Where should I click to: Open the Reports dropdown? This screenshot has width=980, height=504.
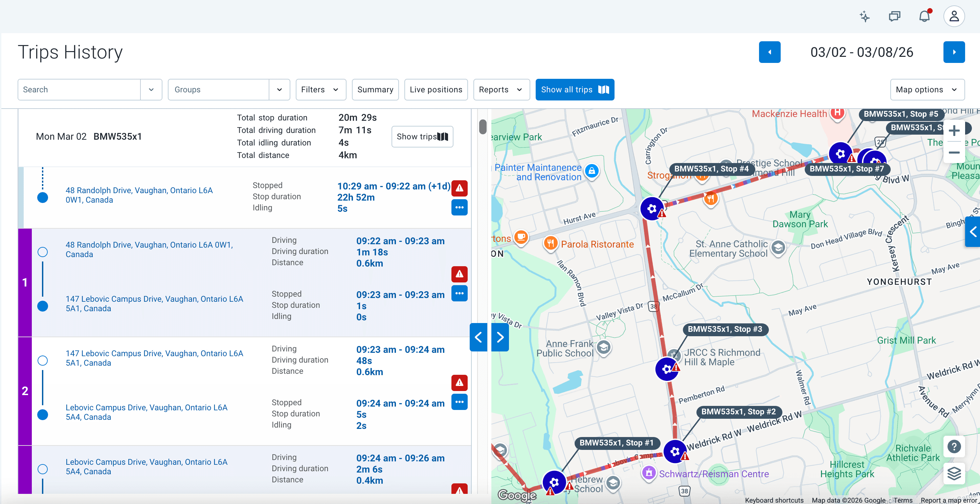click(x=501, y=90)
